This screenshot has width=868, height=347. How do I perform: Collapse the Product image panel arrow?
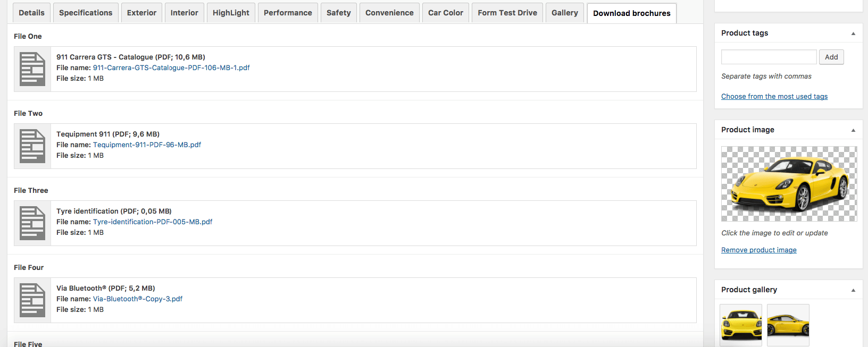tap(853, 130)
